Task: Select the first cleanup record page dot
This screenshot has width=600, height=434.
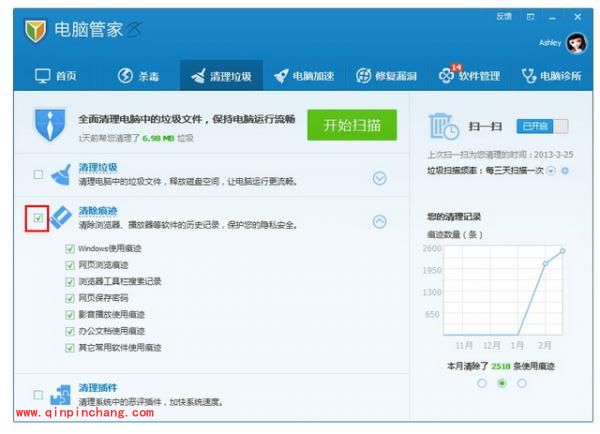Action: (x=482, y=383)
